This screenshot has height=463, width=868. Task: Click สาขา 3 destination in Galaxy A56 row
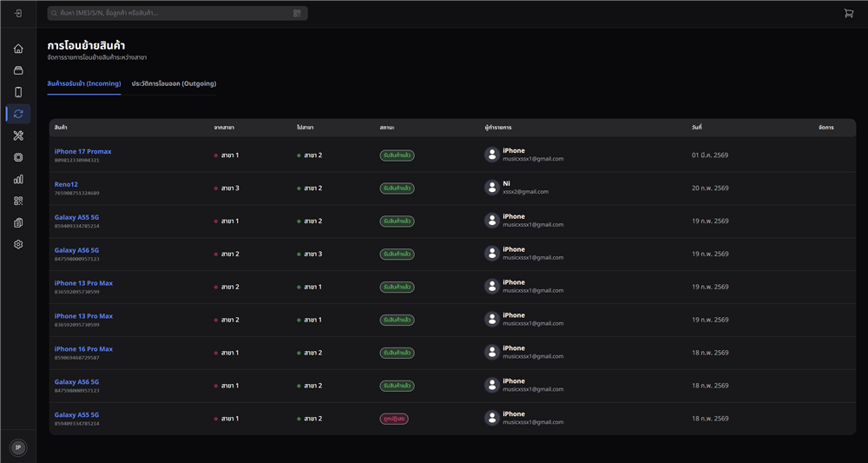click(x=312, y=255)
